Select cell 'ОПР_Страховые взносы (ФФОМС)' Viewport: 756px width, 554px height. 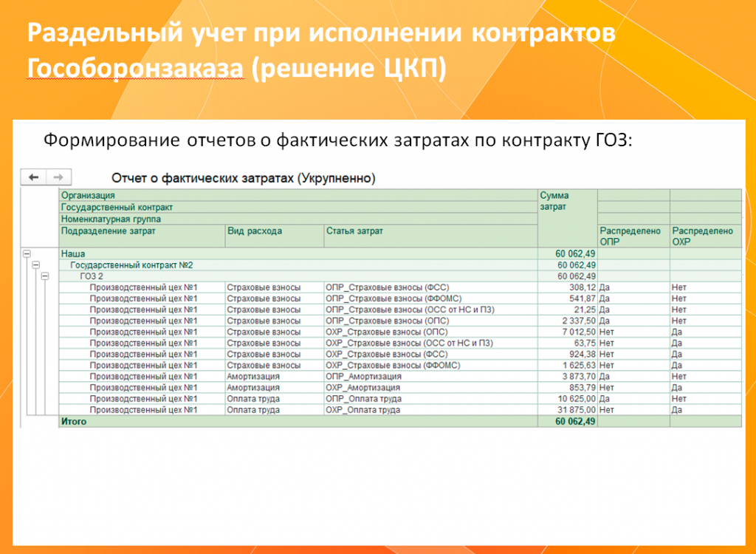(x=430, y=298)
